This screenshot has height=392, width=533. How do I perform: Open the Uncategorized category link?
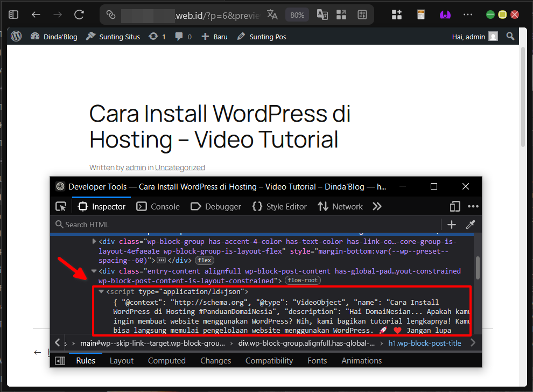(x=180, y=167)
